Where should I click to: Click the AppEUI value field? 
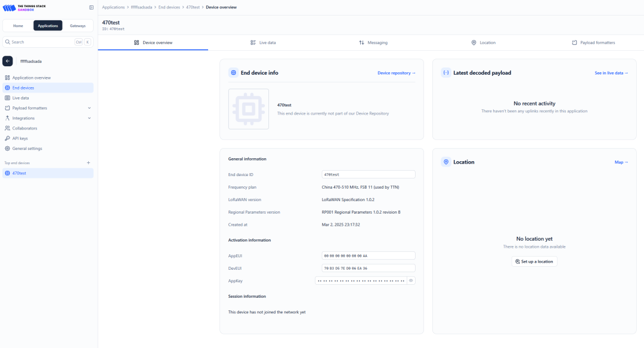[369, 255]
